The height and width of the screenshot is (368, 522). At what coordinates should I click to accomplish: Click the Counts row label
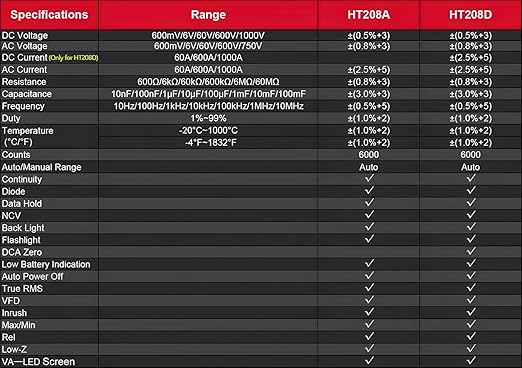click(x=16, y=155)
